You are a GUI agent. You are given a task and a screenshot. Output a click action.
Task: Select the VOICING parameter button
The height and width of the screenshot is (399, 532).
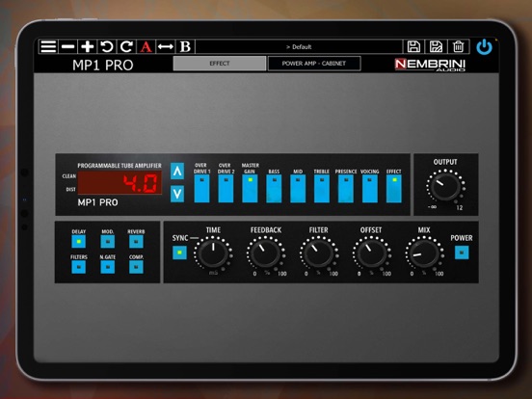click(x=370, y=188)
